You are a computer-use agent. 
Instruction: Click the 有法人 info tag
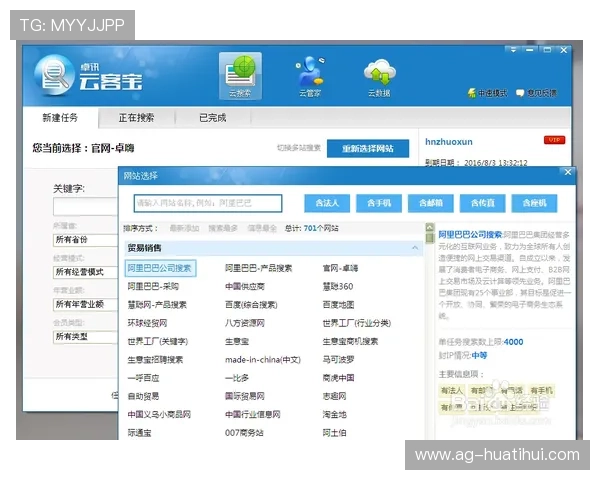tap(452, 391)
